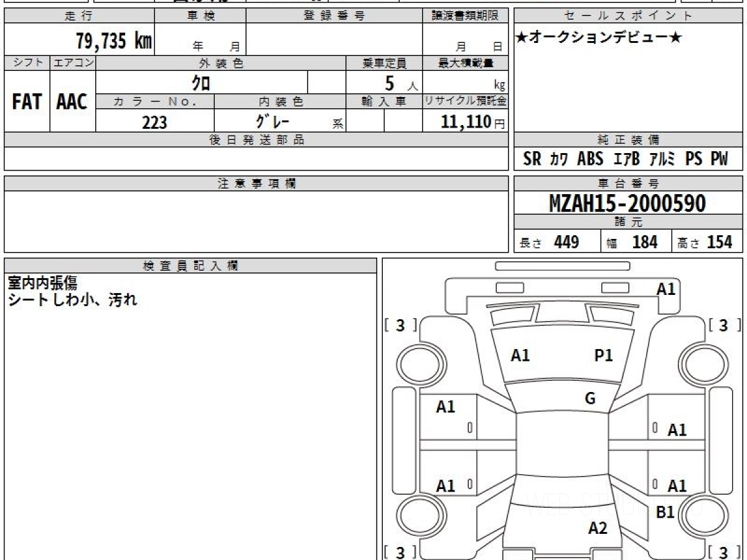747x560 pixels.
Task: Click the ★オークションデビュー★ sales point text
Action: (x=599, y=37)
